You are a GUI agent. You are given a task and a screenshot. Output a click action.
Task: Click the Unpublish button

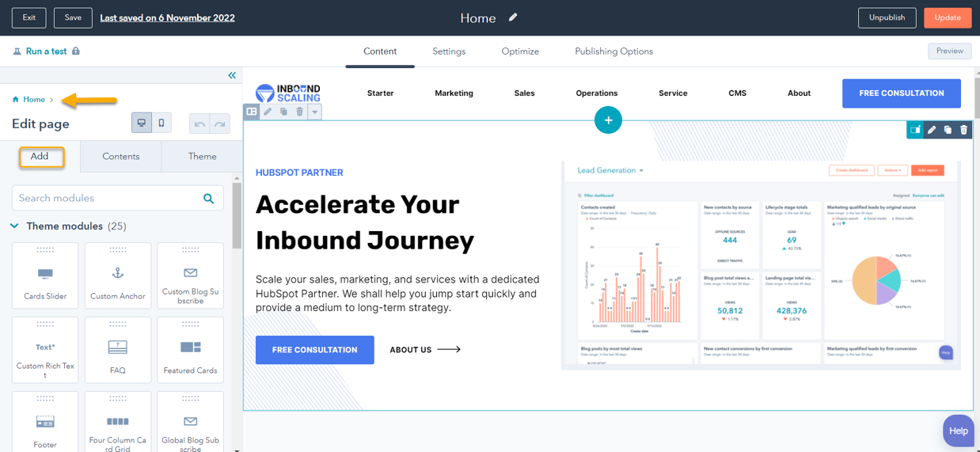[x=887, y=17]
